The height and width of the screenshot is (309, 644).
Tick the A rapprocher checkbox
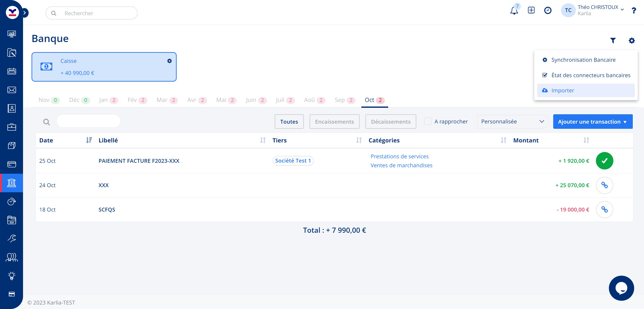coord(427,121)
